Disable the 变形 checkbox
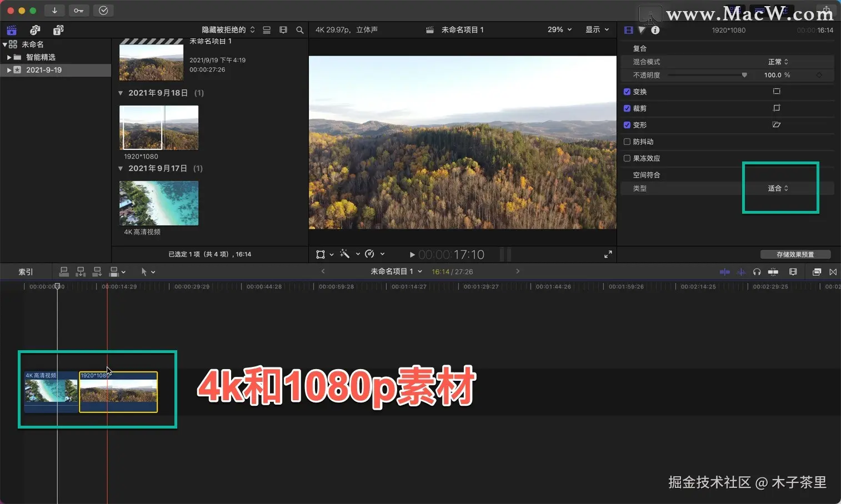This screenshot has width=841, height=504. 627,125
